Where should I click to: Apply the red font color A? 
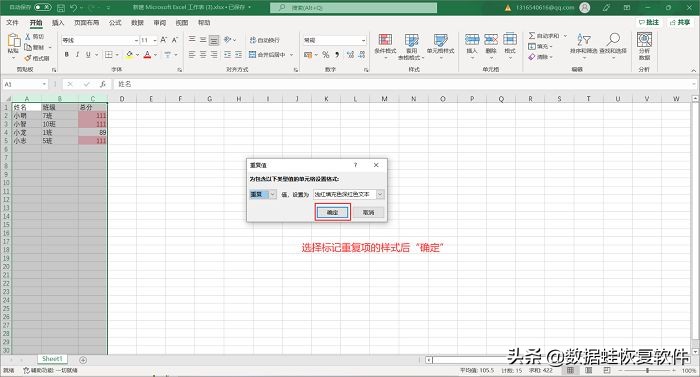point(147,54)
